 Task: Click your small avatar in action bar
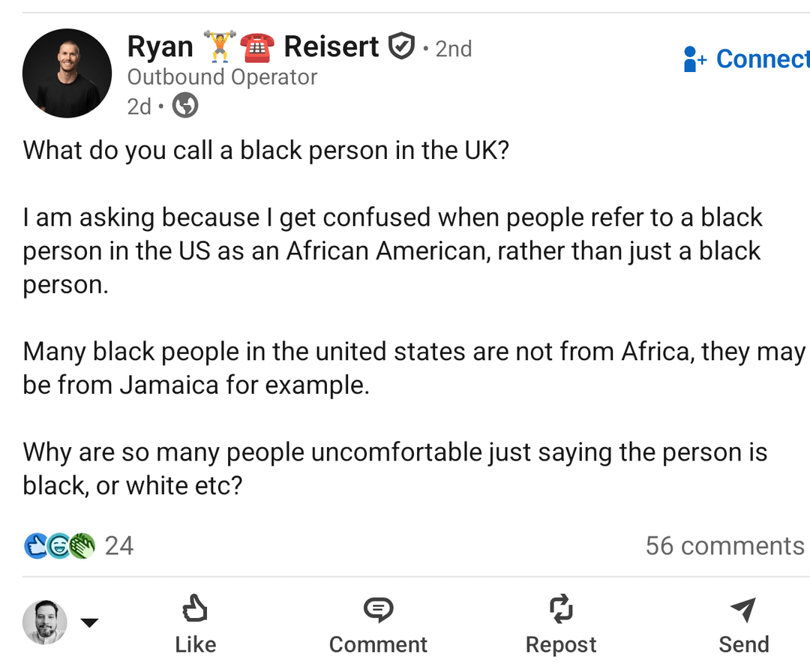[x=44, y=622]
